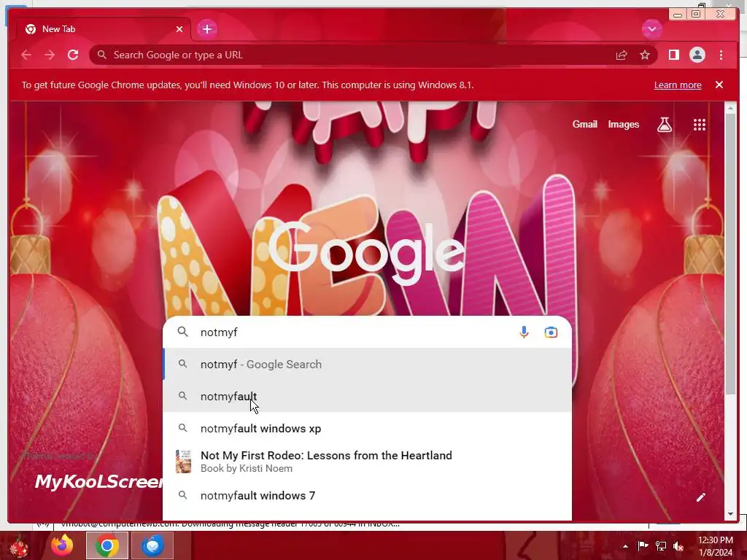Click the page vertical scrollbar thumb
This screenshot has height=560, width=747.
click(x=730, y=254)
